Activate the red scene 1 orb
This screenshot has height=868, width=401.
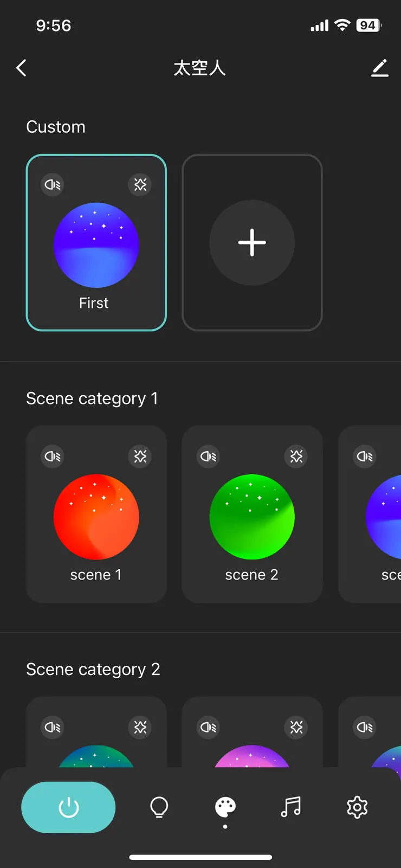[96, 517]
